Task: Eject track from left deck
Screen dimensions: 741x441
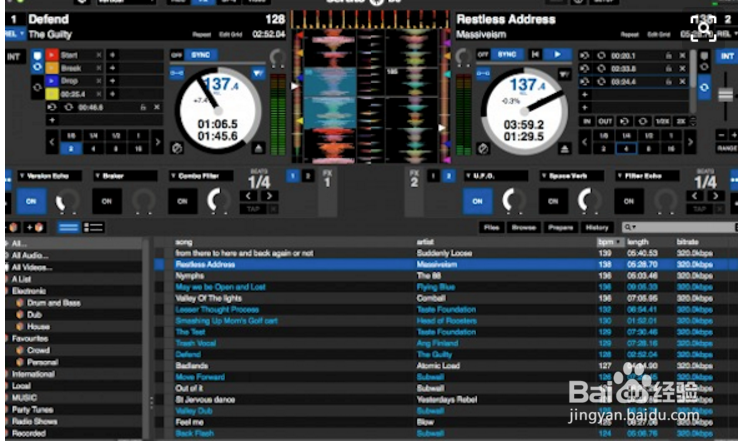Action: (258, 148)
